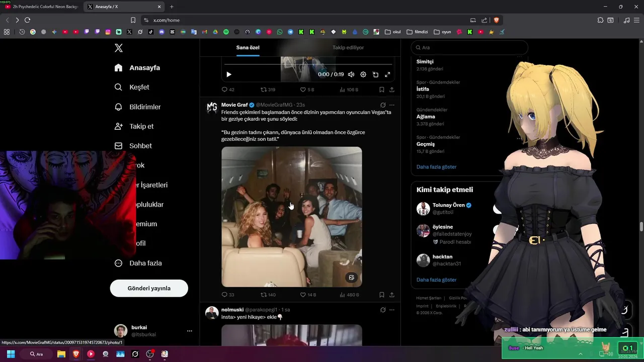Seek on the video progress bar
The width and height of the screenshot is (644, 362).
(x=308, y=64)
